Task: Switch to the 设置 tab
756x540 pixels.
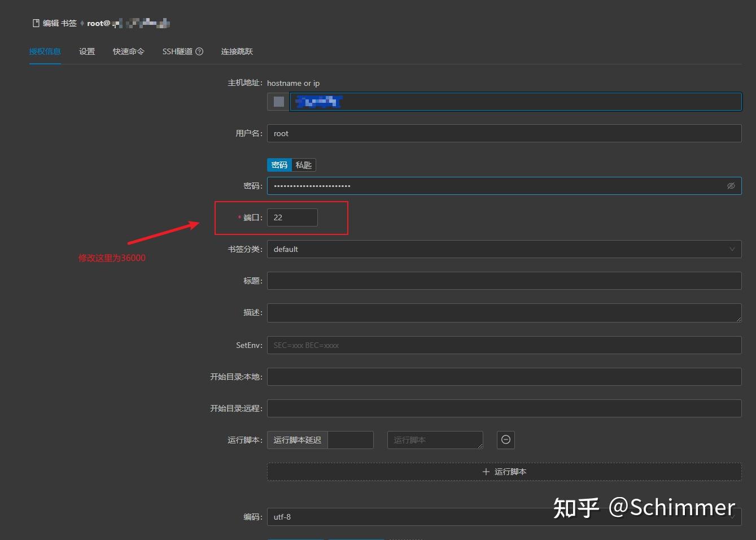Action: [x=87, y=51]
